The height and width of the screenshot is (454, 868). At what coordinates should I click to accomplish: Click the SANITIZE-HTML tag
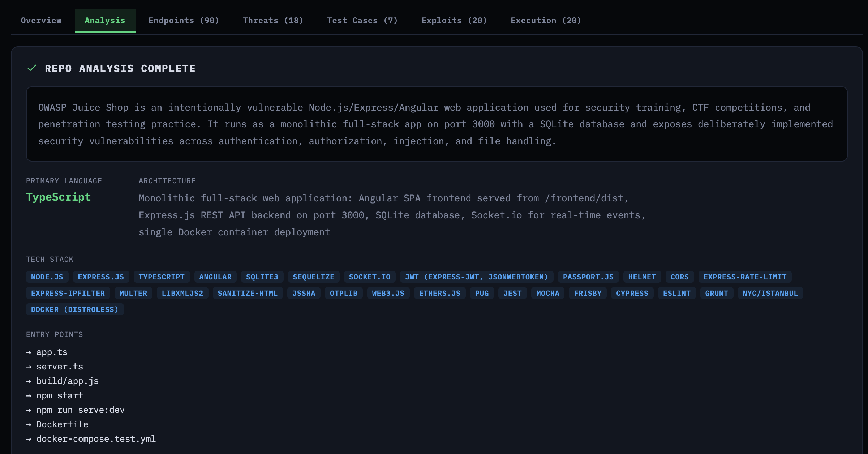click(248, 293)
